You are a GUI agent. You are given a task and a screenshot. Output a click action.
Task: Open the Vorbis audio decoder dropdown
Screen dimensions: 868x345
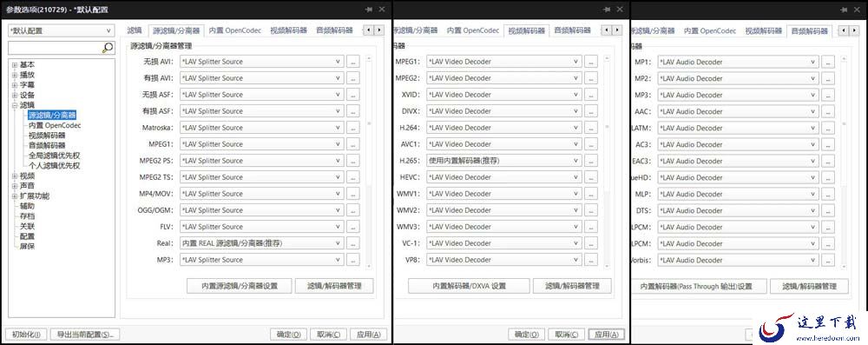738,260
